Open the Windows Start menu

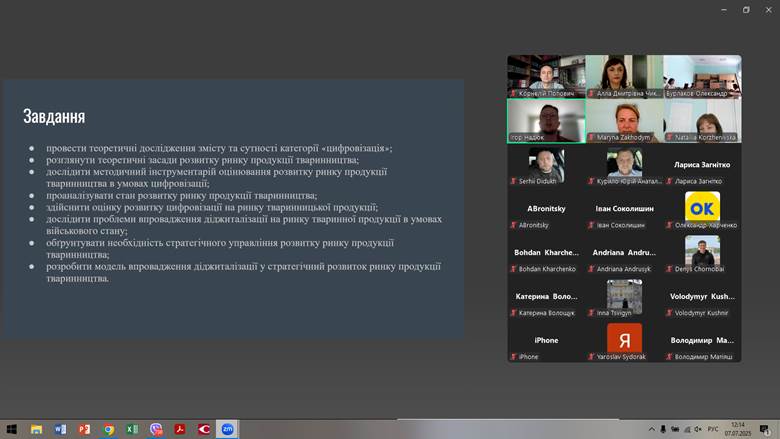pyautogui.click(x=11, y=429)
